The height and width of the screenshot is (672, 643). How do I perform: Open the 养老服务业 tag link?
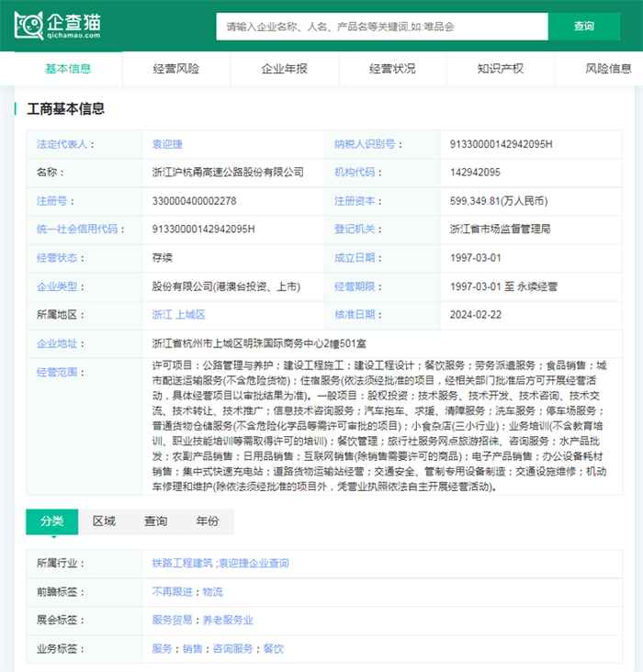[x=228, y=621]
